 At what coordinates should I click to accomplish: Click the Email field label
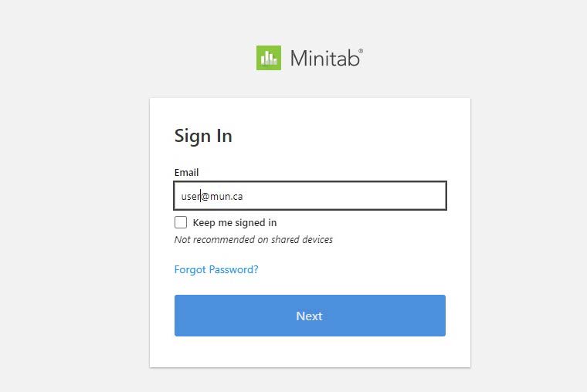click(186, 172)
